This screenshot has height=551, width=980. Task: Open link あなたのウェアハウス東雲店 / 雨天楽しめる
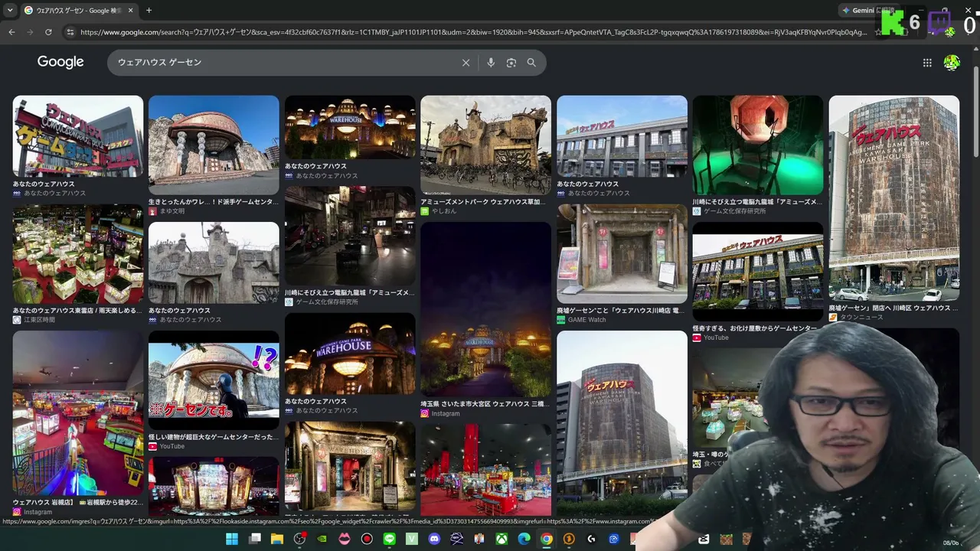[x=78, y=311]
